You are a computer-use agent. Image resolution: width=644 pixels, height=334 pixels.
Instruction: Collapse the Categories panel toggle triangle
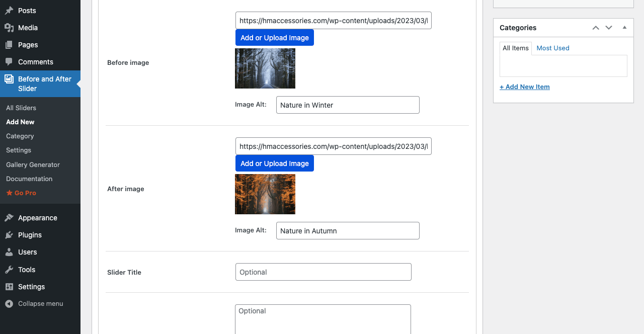(x=624, y=28)
